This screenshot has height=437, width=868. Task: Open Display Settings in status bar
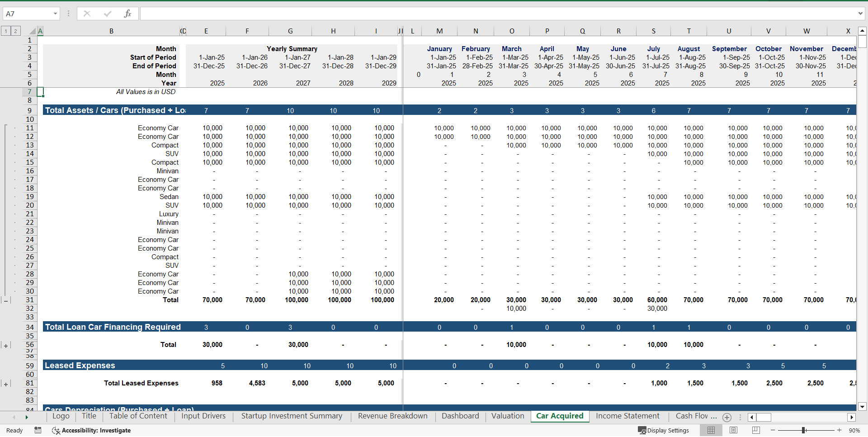click(x=663, y=430)
